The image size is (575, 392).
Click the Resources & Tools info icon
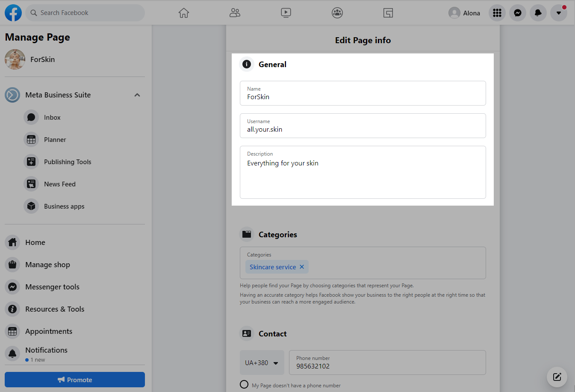(x=12, y=309)
